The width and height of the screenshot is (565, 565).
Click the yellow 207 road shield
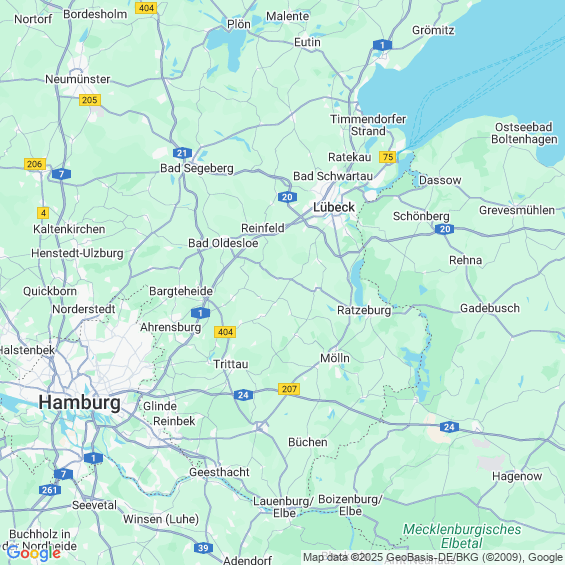[x=289, y=389]
